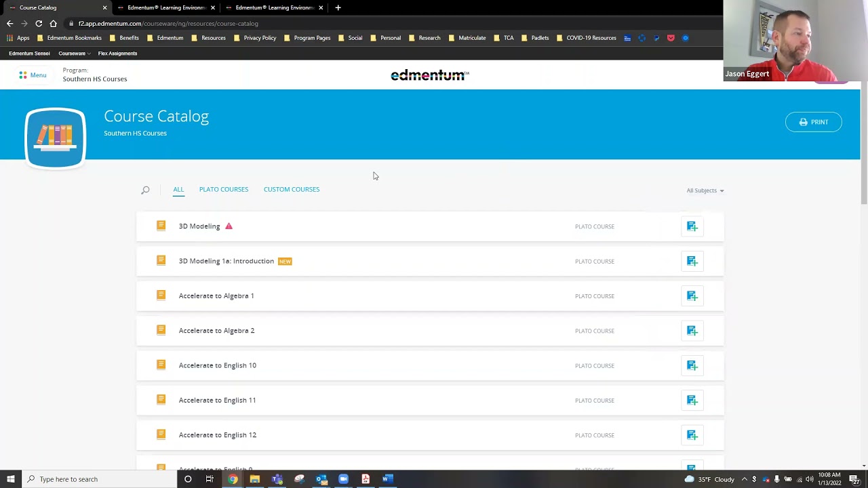Add the Accelerate to English 11 course

click(692, 400)
